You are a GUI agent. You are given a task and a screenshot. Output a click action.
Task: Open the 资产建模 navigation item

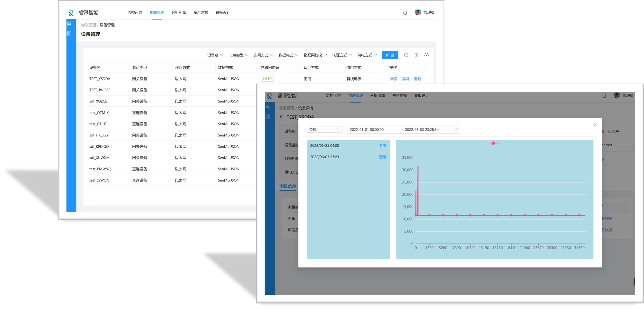pos(201,13)
